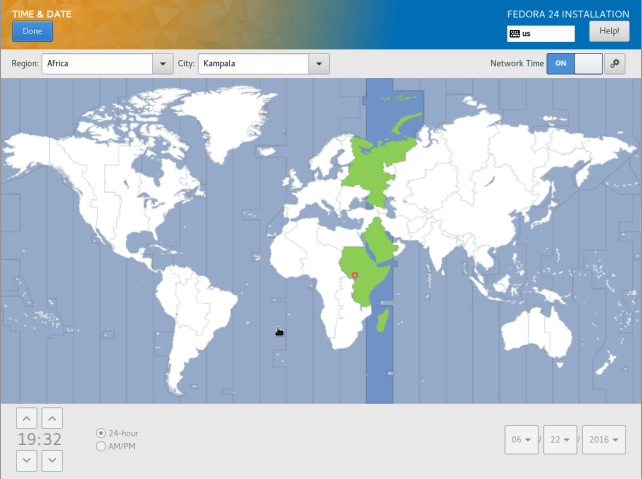The image size is (642, 479).
Task: Click the Help! button
Action: (609, 31)
